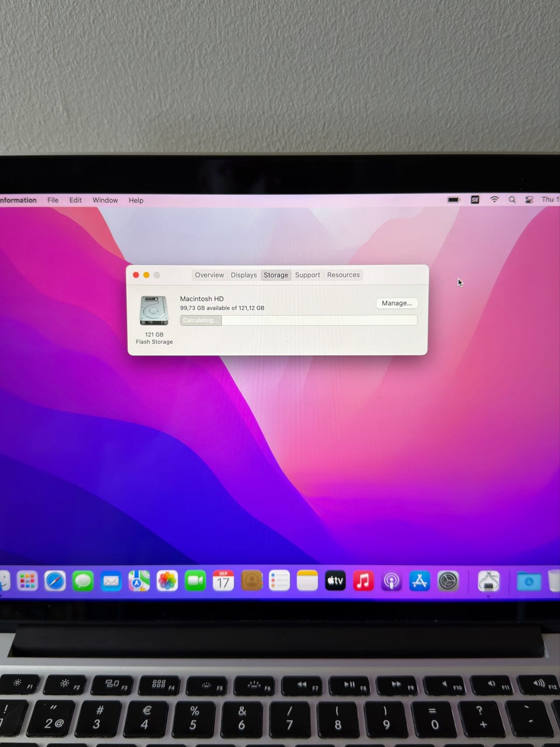The image size is (560, 747).
Task: Open the App Store icon
Action: pyautogui.click(x=419, y=581)
